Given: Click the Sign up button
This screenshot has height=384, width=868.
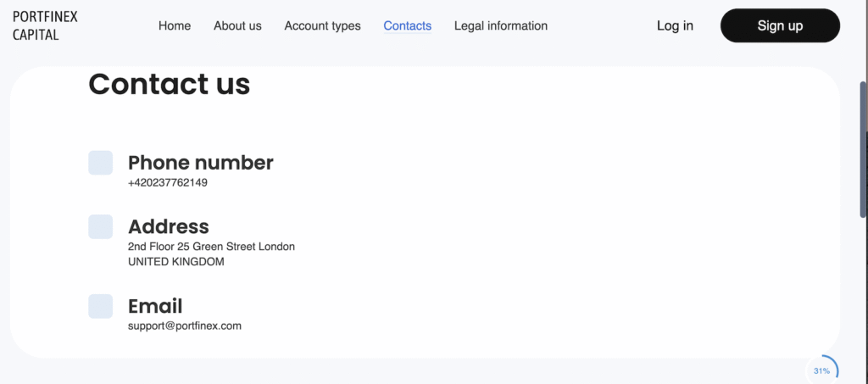Looking at the screenshot, I should pos(780,25).
